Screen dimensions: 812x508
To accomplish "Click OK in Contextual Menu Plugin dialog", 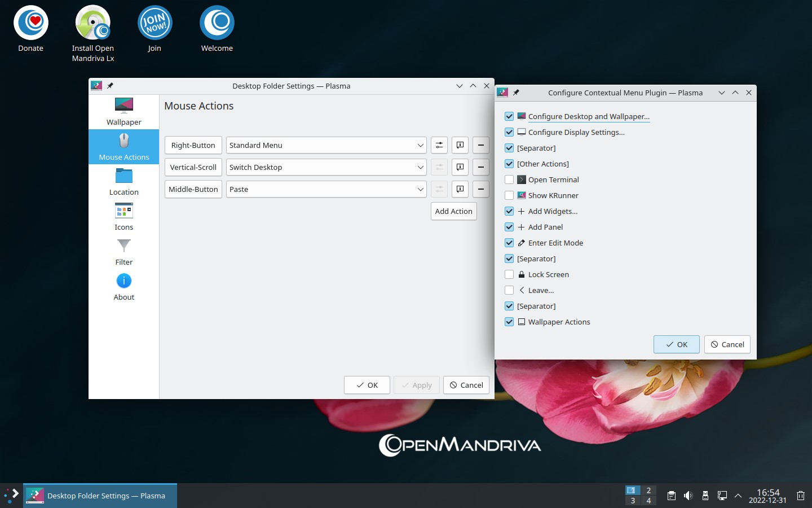I will coord(677,344).
